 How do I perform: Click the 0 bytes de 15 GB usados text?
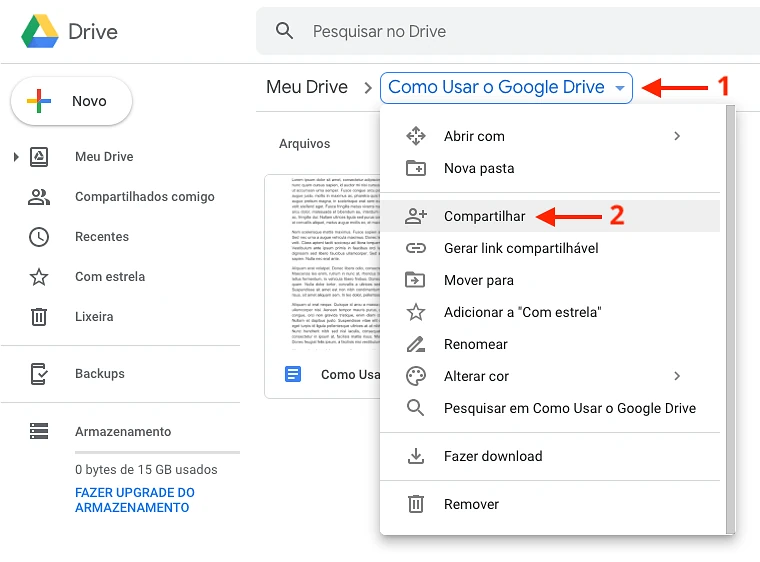146,469
